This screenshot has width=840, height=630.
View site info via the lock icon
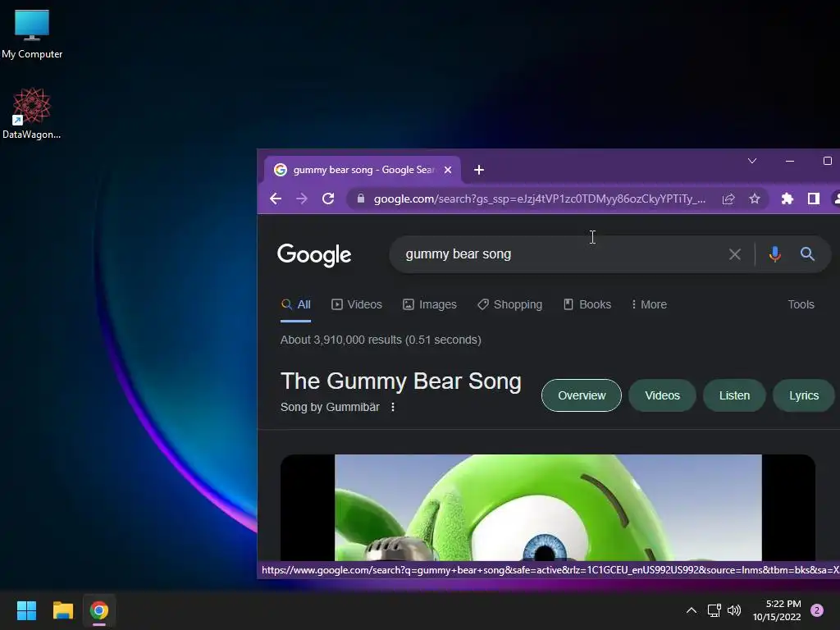pyautogui.click(x=361, y=199)
